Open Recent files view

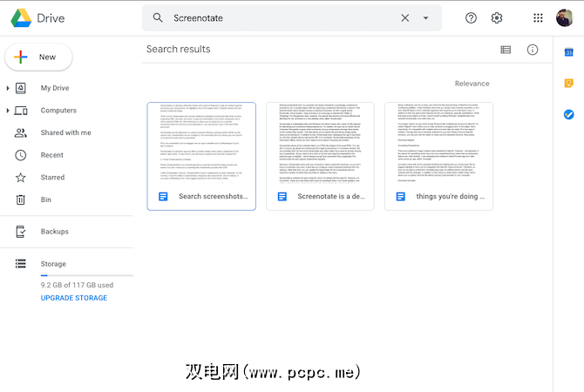(51, 155)
